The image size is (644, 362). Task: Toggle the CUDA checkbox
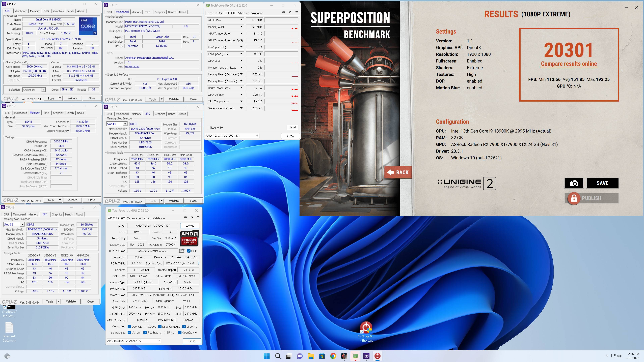click(x=146, y=326)
